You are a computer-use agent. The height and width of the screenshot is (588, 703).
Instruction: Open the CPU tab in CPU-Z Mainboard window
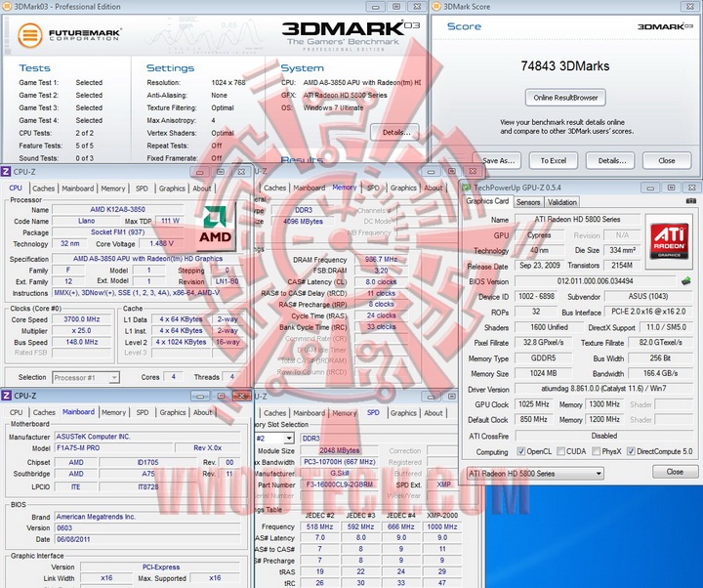pyautogui.click(x=17, y=412)
